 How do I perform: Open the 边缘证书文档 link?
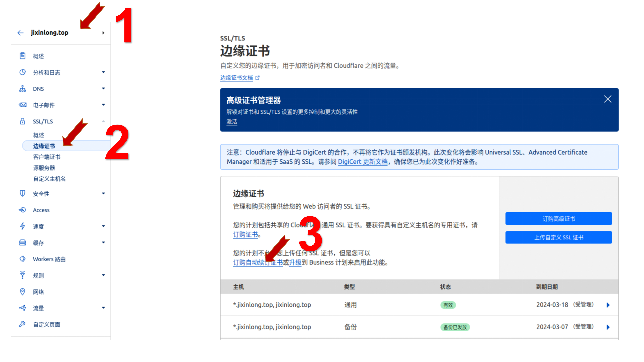click(236, 78)
